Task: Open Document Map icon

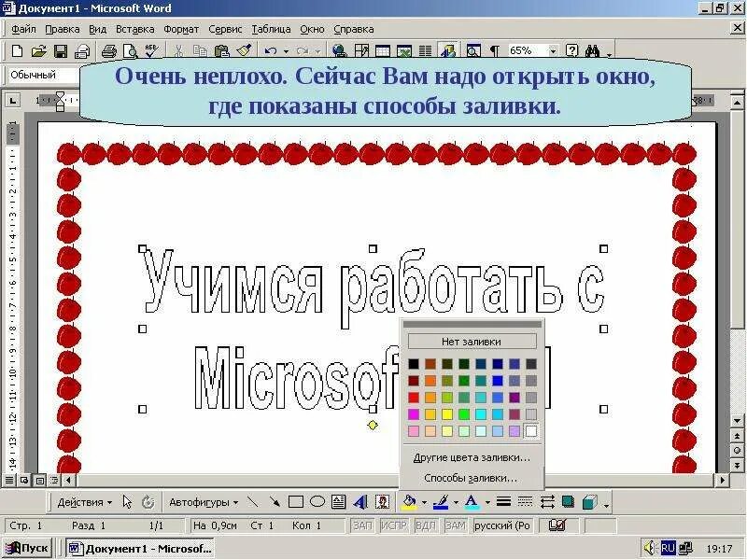Action: click(473, 50)
